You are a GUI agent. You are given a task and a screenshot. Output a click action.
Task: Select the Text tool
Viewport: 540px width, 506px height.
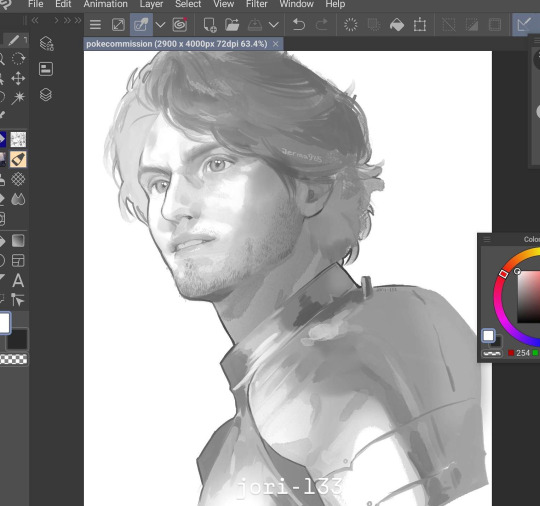[x=18, y=280]
